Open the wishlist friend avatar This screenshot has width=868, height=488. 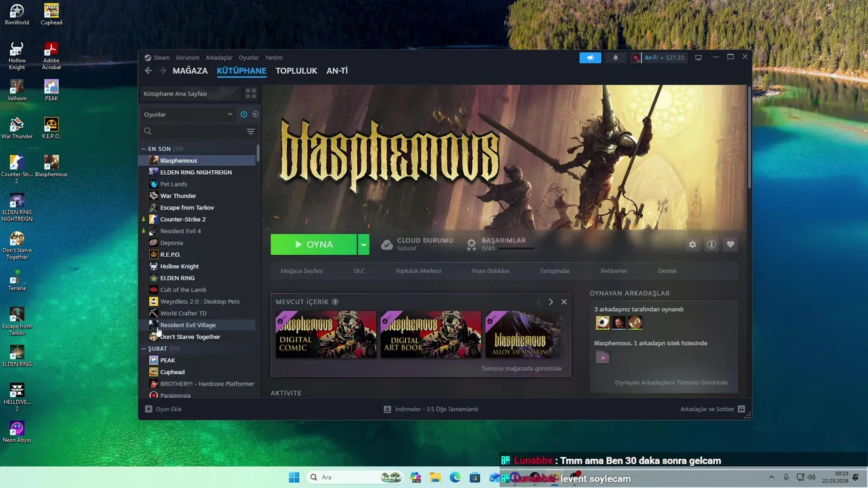pos(602,357)
